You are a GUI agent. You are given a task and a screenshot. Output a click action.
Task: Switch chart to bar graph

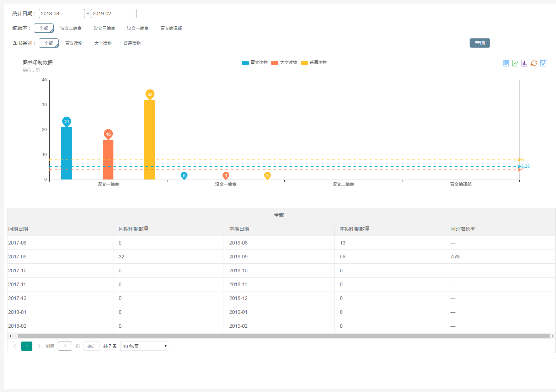coord(525,63)
